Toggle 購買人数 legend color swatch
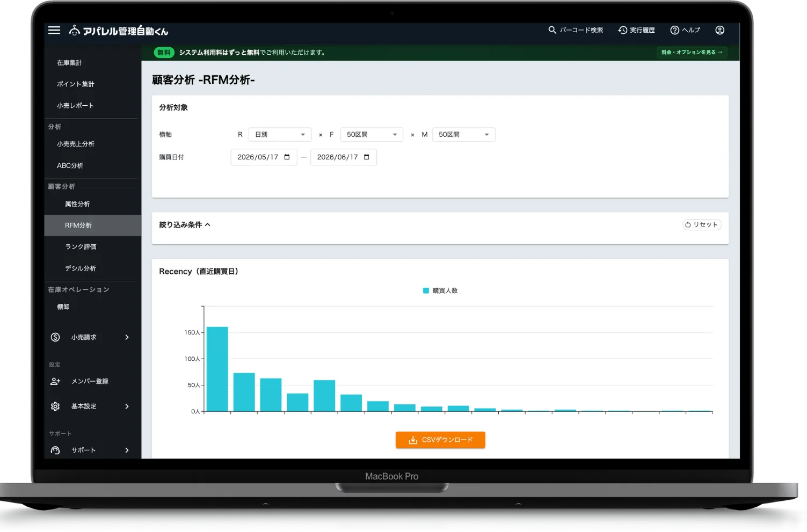This screenshot has width=807, height=532. click(x=426, y=290)
